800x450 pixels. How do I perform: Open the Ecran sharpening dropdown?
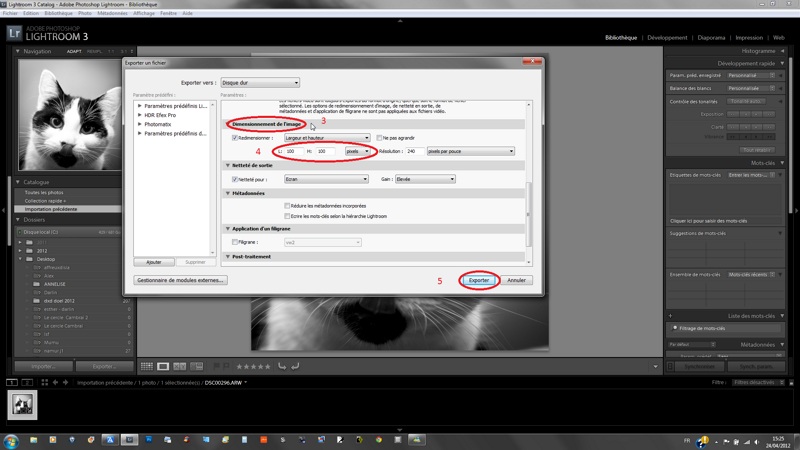click(326, 179)
